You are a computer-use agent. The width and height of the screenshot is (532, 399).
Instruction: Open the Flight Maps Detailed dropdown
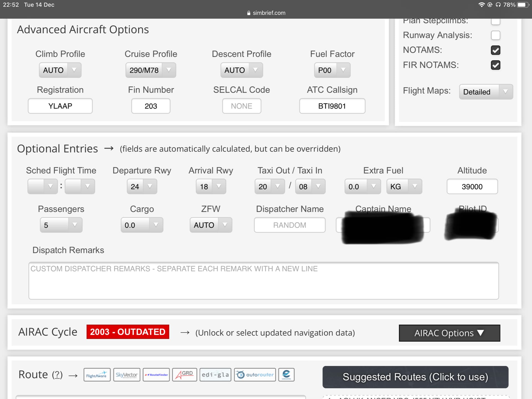click(486, 92)
